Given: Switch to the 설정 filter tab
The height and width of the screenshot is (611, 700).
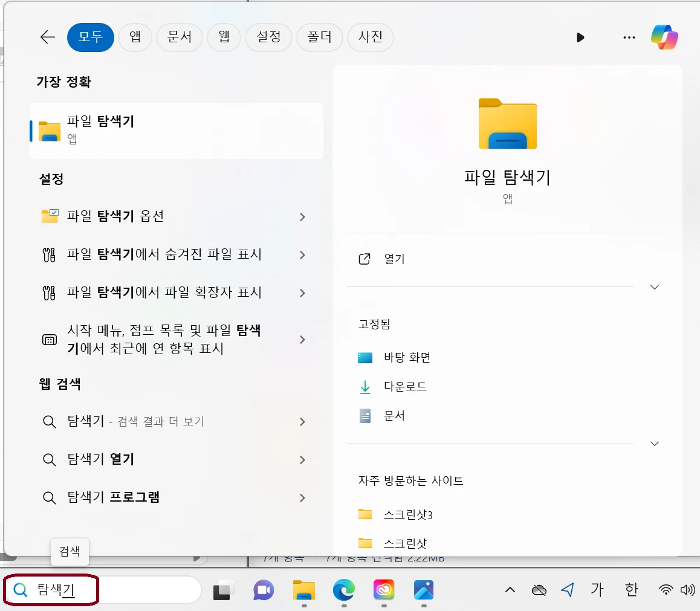Looking at the screenshot, I should tap(269, 37).
